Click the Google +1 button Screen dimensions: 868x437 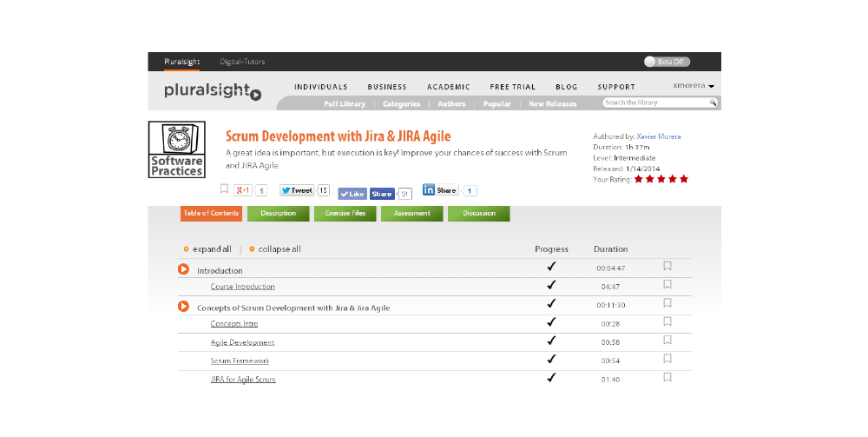(243, 190)
